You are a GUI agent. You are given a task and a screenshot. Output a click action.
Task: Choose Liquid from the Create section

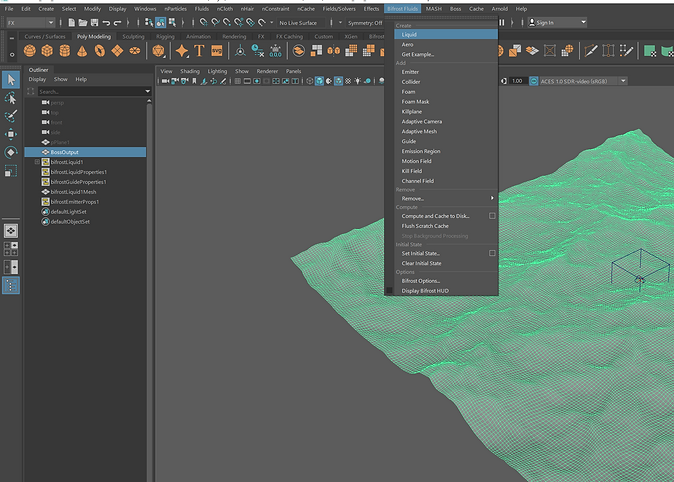point(446,34)
